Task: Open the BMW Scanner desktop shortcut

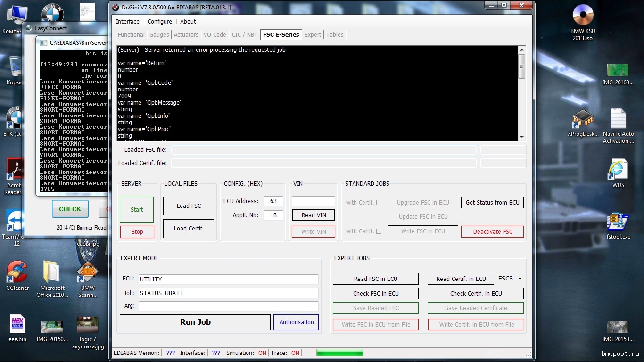Action: pos(88,271)
